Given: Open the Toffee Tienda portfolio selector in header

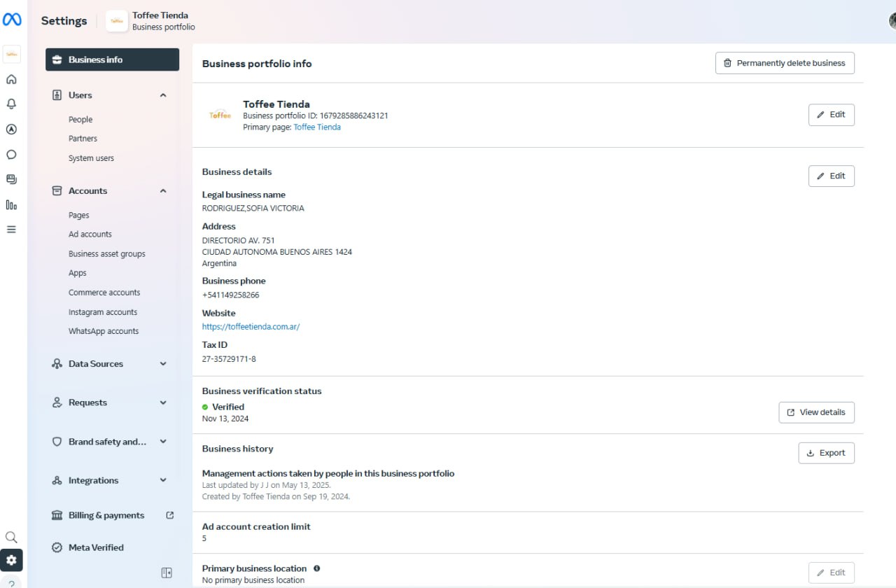Looking at the screenshot, I should 150,21.
